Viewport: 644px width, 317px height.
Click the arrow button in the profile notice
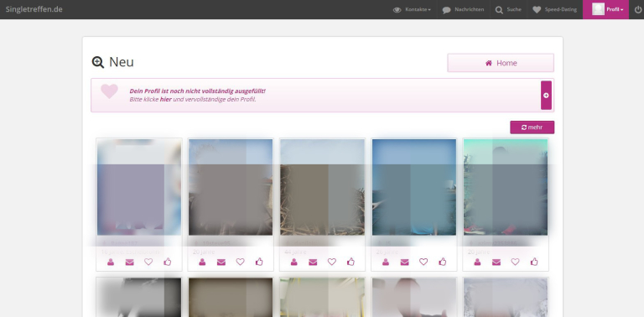[546, 96]
